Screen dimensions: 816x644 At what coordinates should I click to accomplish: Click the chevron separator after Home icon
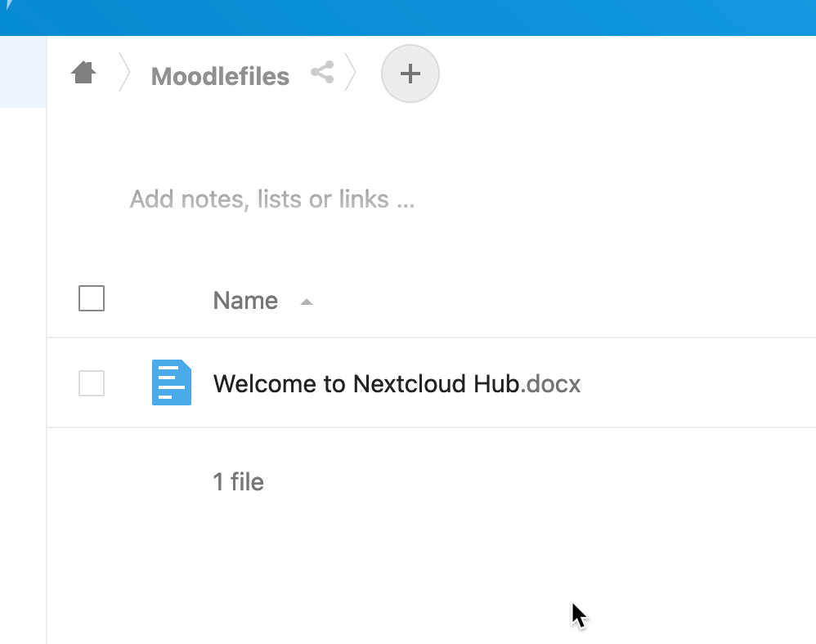[123, 72]
